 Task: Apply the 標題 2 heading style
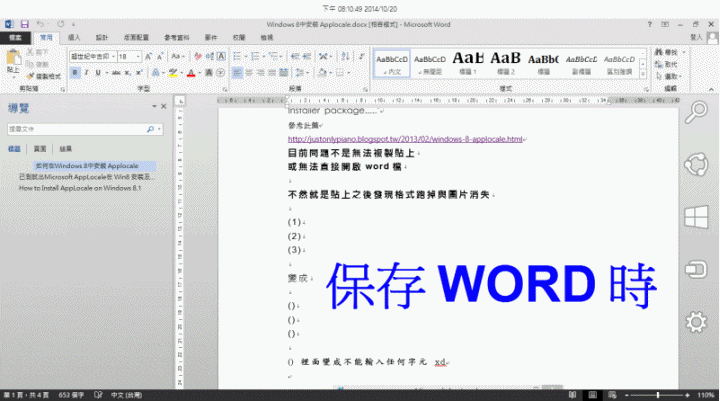point(506,63)
